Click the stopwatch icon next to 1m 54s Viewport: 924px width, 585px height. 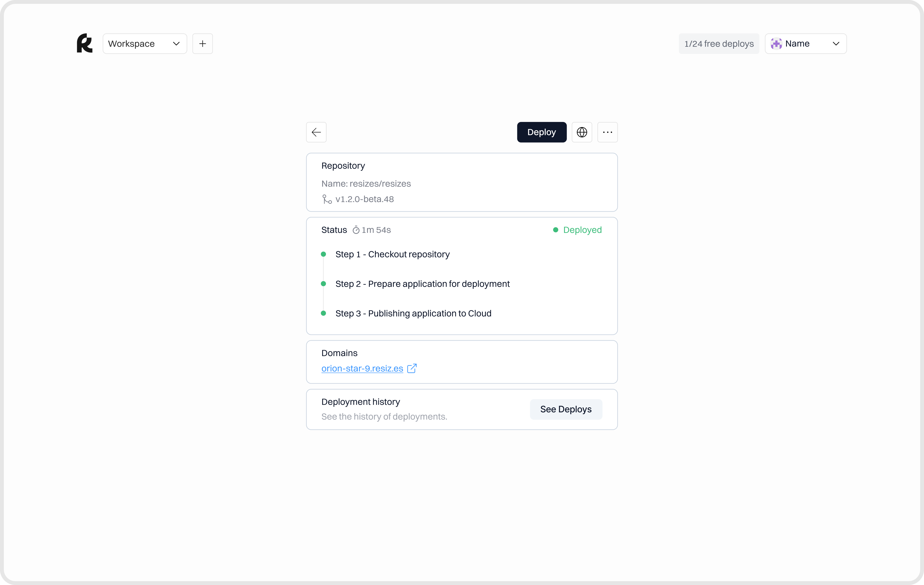pyautogui.click(x=356, y=230)
